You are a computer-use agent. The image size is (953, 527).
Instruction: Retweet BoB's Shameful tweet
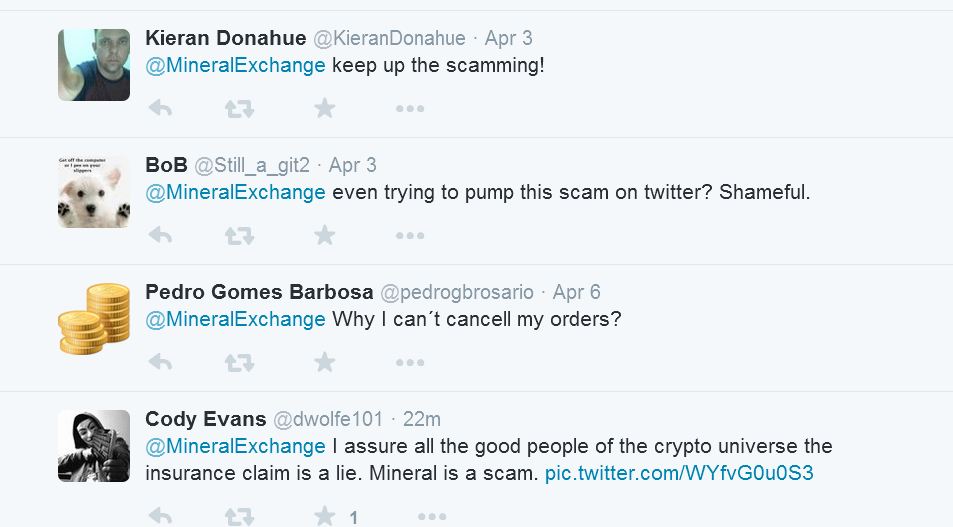coord(239,236)
